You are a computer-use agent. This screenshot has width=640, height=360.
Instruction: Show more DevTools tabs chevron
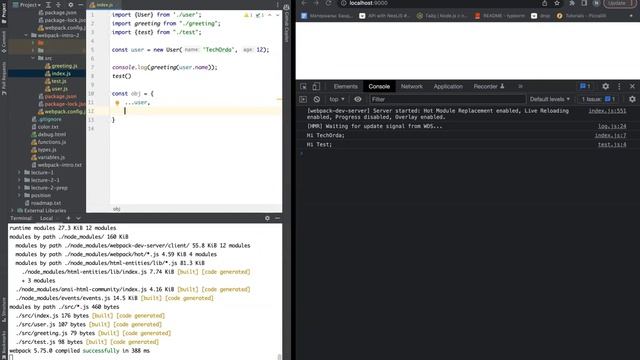[520, 87]
